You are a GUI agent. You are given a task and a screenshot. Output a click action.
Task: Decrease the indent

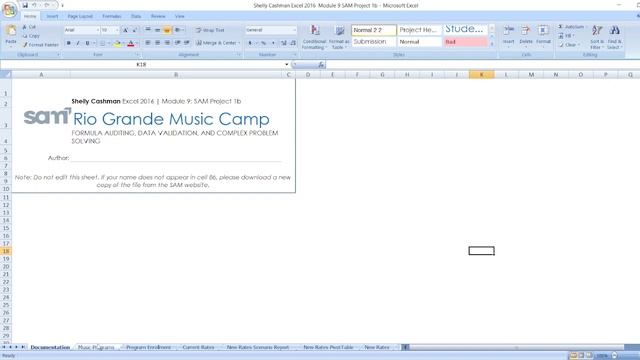tap(178, 43)
